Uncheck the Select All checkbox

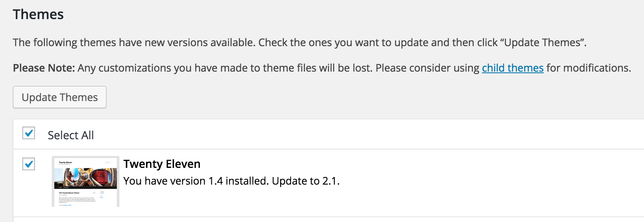point(29,133)
